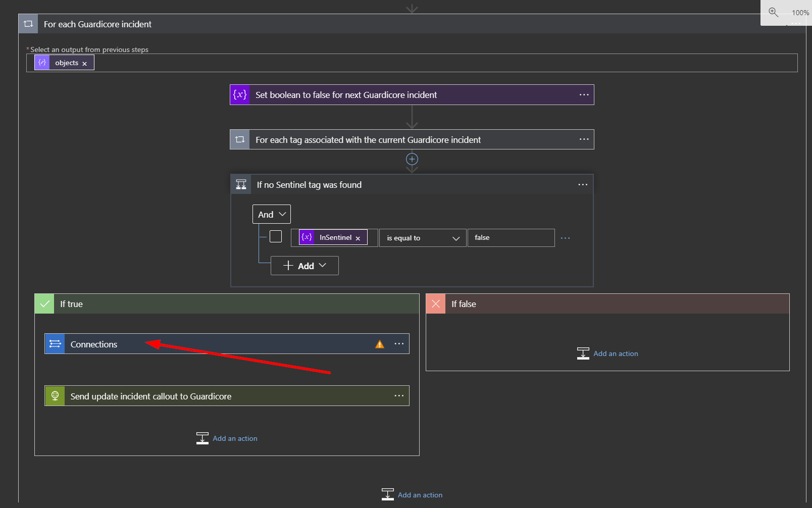Remove the objects token from output field
This screenshot has width=812, height=508.
84,64
